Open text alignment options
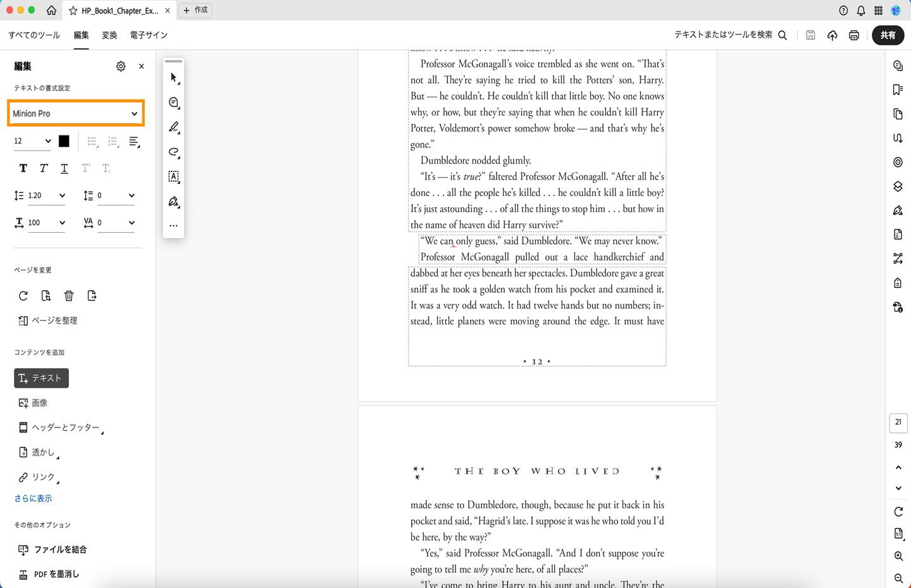The height and width of the screenshot is (588, 911). pyautogui.click(x=135, y=142)
